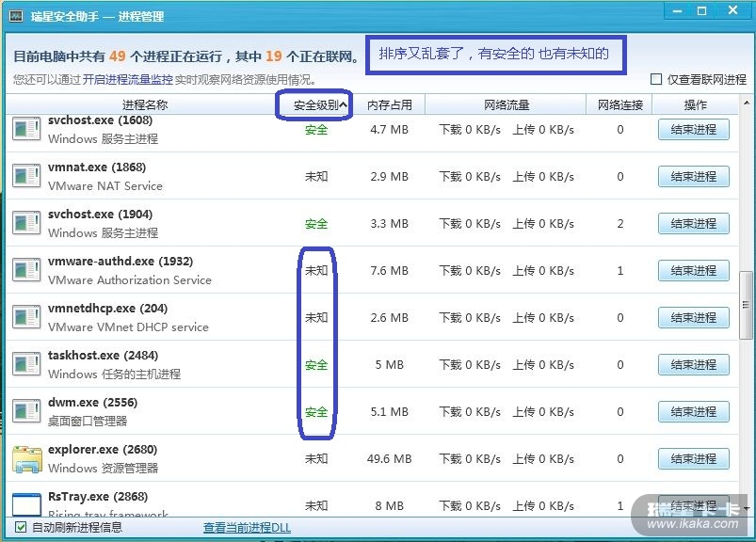End the vmnat.exe (1868) process
Screen dimensions: 756x542
point(693,176)
